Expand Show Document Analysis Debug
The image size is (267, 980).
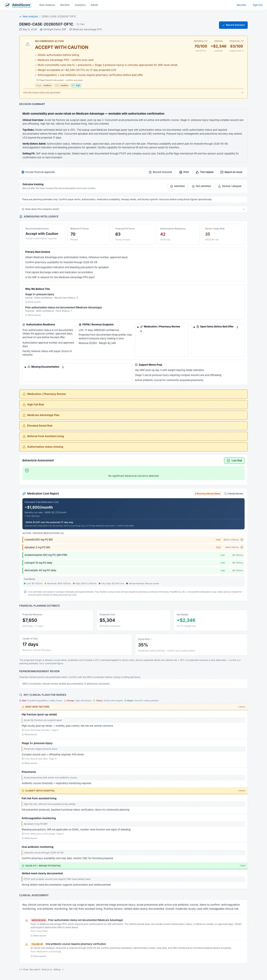coord(41,969)
